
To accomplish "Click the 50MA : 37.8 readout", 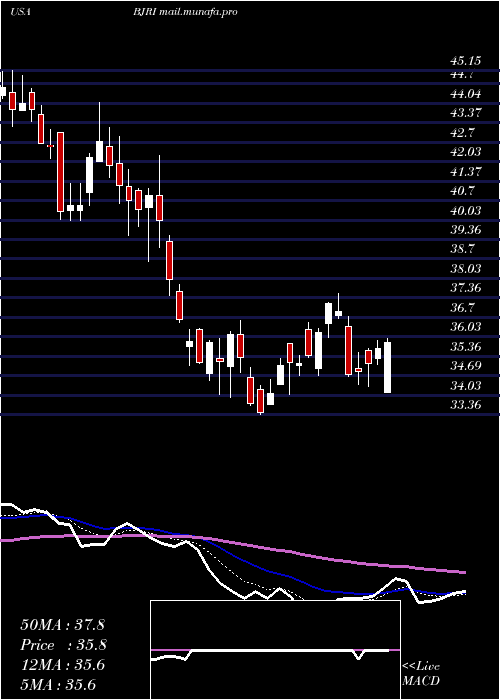I will point(62,625).
